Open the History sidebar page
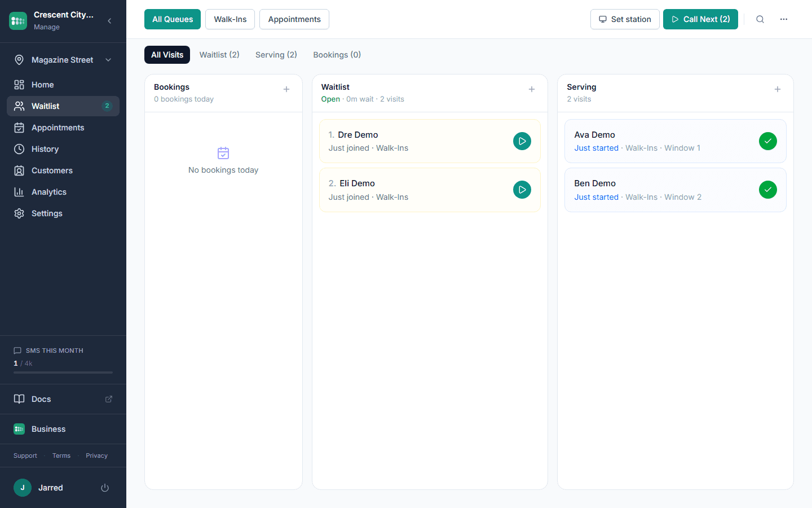 tap(63, 149)
